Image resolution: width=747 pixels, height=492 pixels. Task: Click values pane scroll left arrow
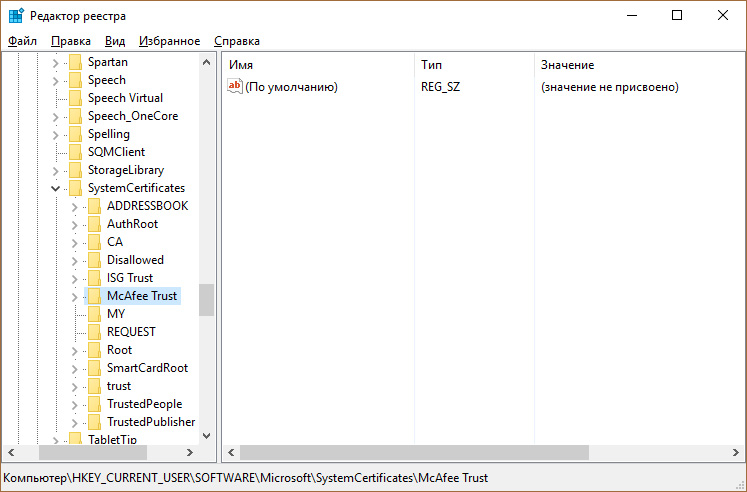click(232, 452)
